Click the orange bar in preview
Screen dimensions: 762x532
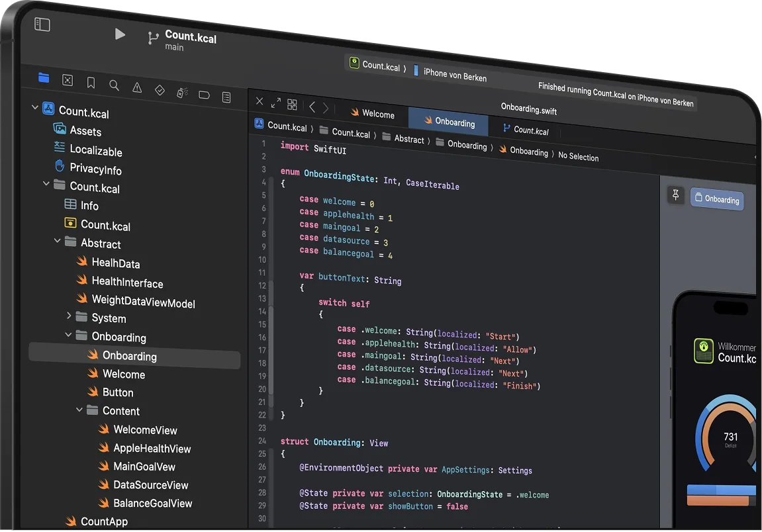[x=718, y=500]
